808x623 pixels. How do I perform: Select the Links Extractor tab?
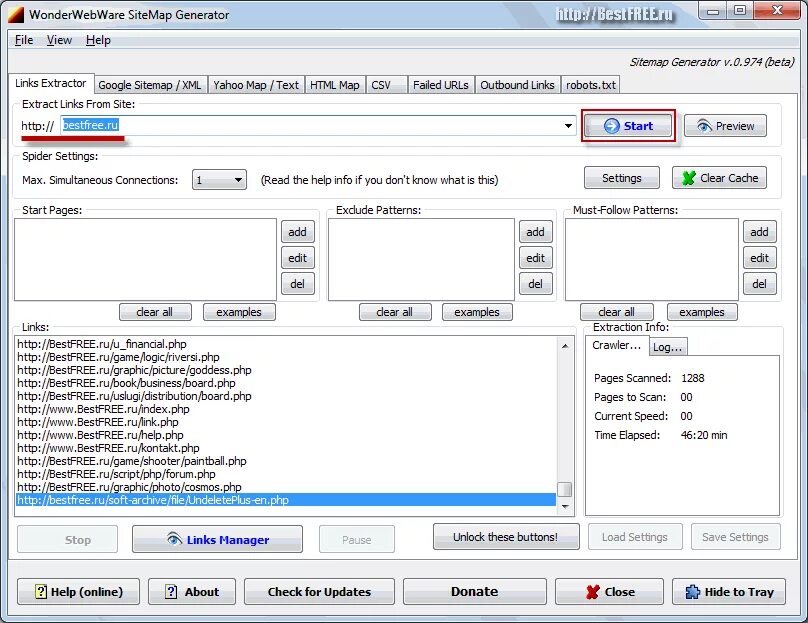point(50,83)
